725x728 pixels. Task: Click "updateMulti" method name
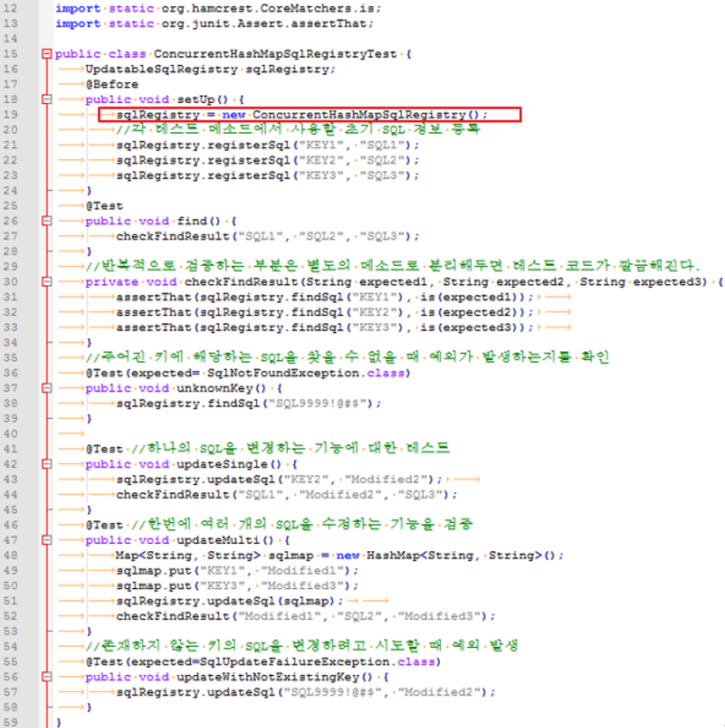[218, 540]
